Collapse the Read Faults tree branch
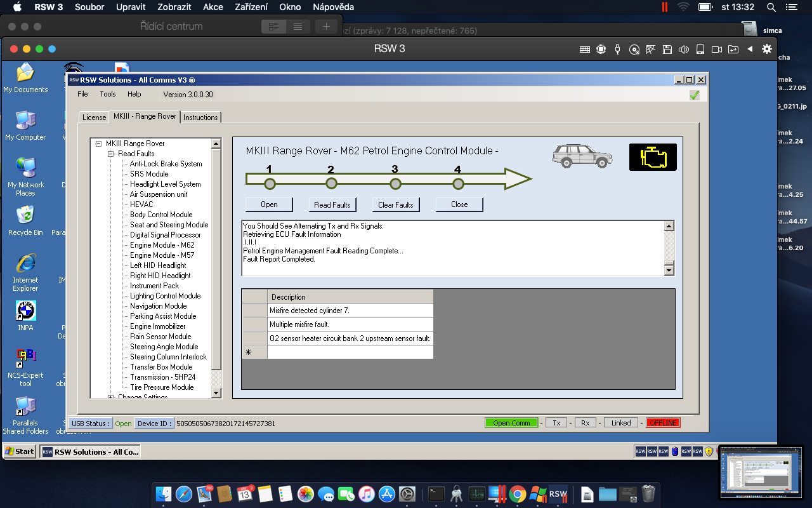The height and width of the screenshot is (508, 812). (x=111, y=154)
